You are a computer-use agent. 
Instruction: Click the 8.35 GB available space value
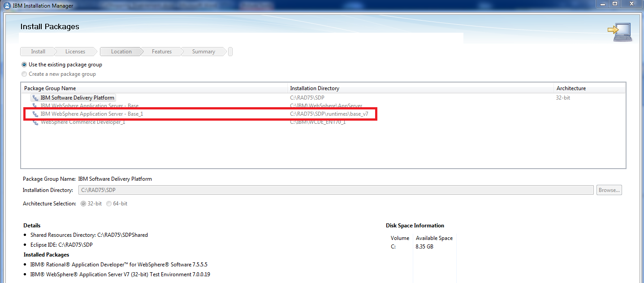[424, 247]
